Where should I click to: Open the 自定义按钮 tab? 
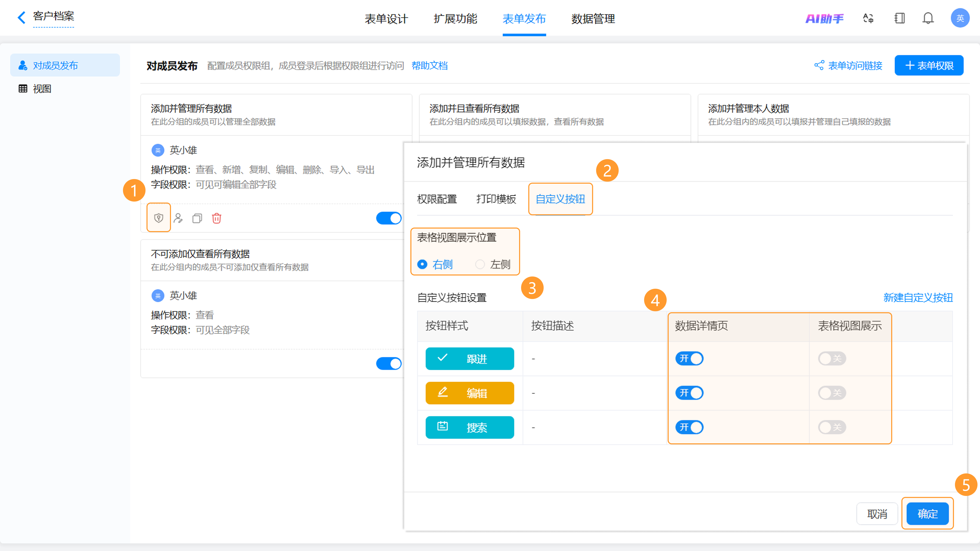click(560, 199)
